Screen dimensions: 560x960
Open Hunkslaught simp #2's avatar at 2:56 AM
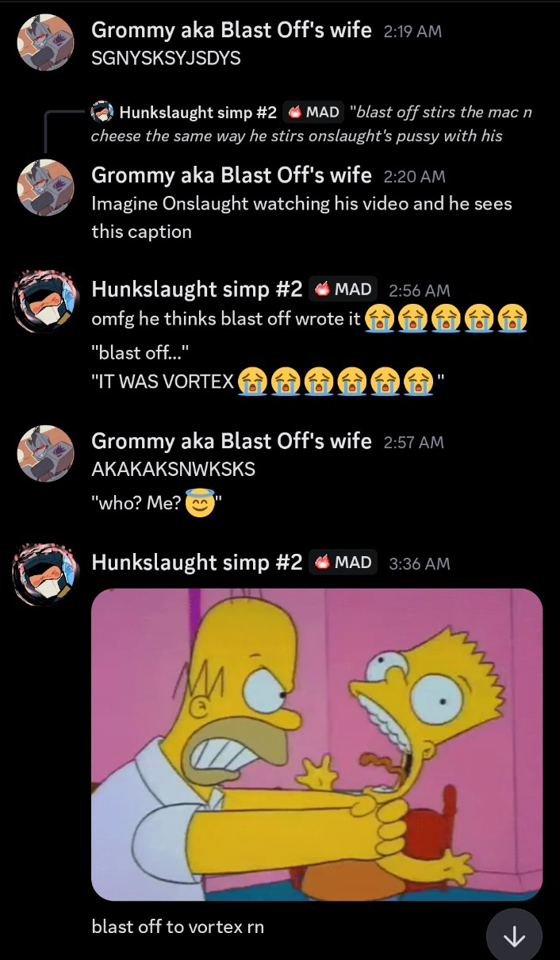point(46,303)
